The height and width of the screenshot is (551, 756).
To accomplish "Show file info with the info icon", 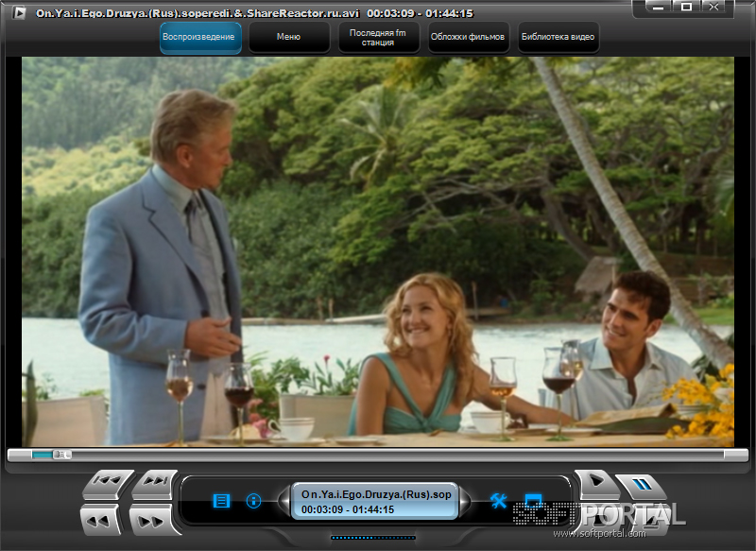I will point(253,501).
